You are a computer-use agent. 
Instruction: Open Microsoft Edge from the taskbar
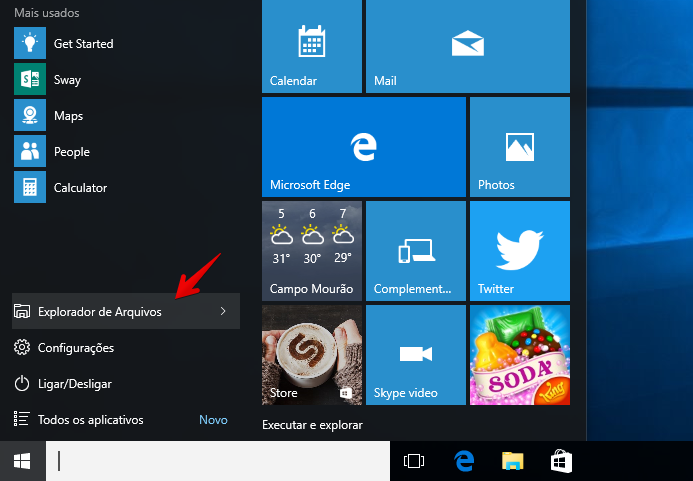pyautogui.click(x=464, y=461)
